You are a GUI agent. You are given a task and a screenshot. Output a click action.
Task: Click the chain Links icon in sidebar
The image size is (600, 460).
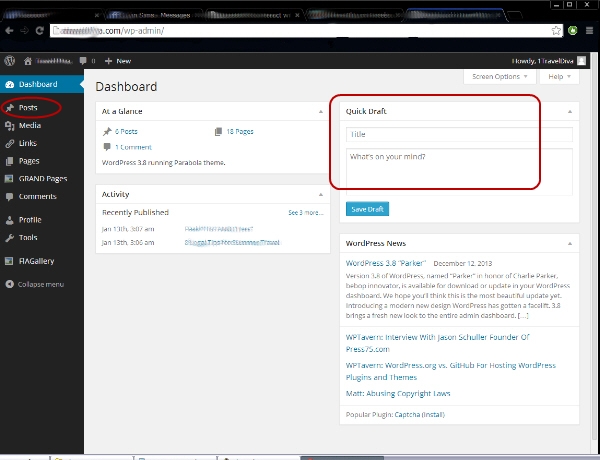(x=10, y=144)
